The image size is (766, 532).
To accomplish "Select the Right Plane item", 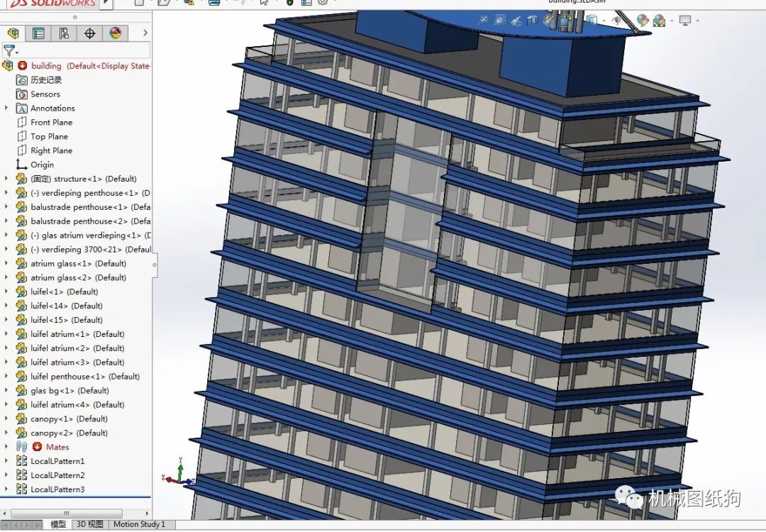I will (x=51, y=150).
